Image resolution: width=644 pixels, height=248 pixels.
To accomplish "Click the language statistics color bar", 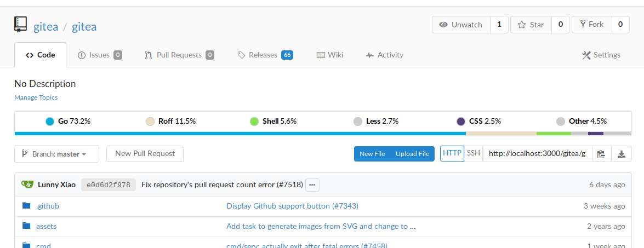I will 323,134.
